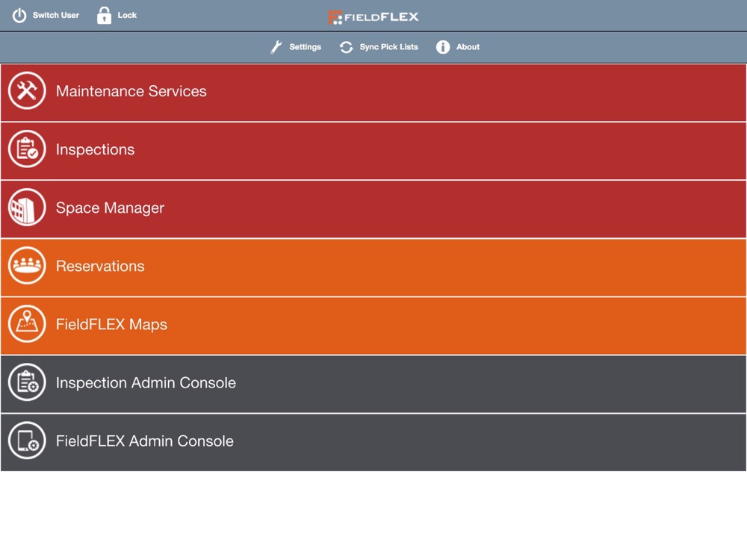Click the Sync Pick Lists label

388,47
